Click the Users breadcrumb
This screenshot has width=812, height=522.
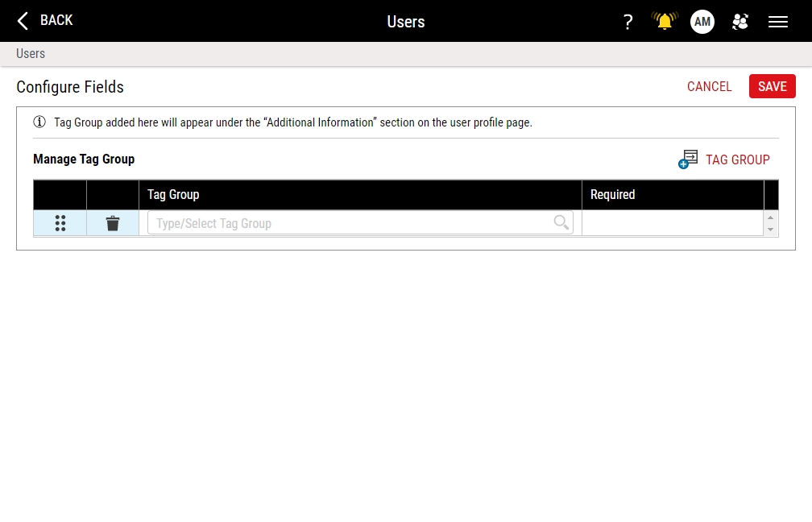point(30,53)
